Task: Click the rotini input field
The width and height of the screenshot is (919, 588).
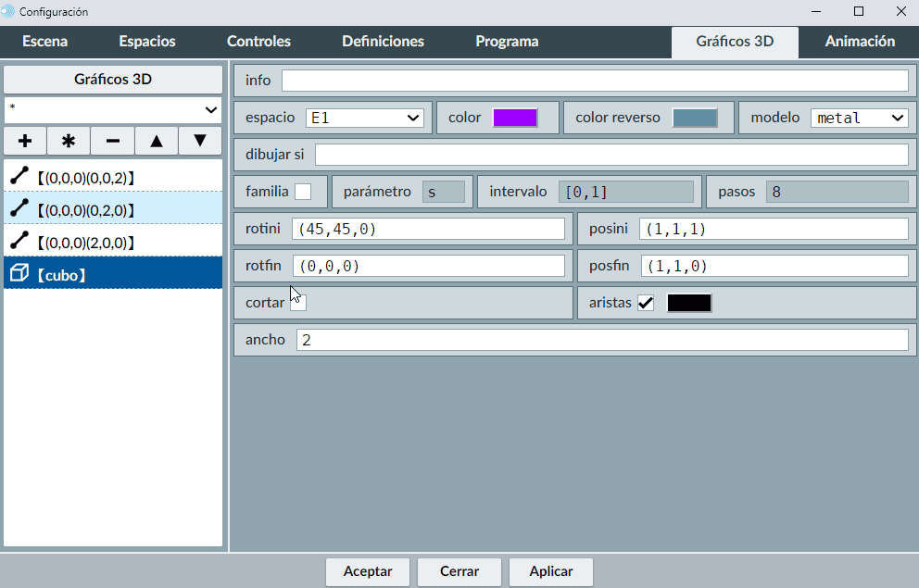Action: pos(428,229)
